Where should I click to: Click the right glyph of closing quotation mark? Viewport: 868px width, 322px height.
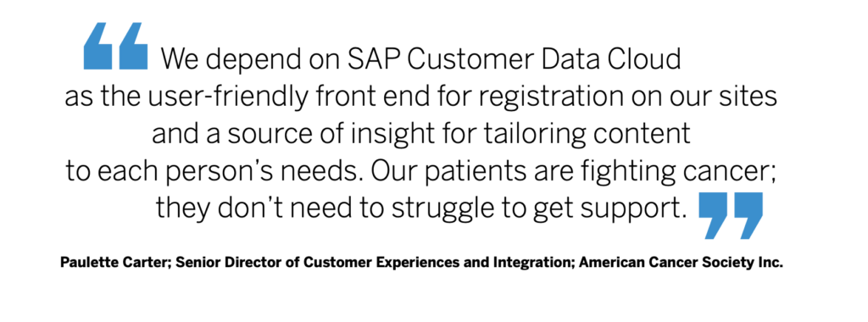pos(748,215)
